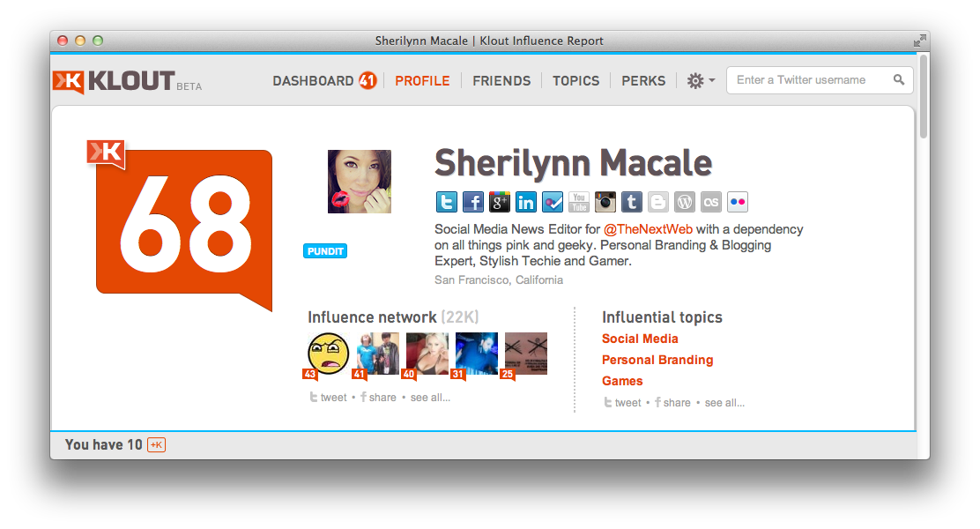Click the Influence network heading

[372, 317]
